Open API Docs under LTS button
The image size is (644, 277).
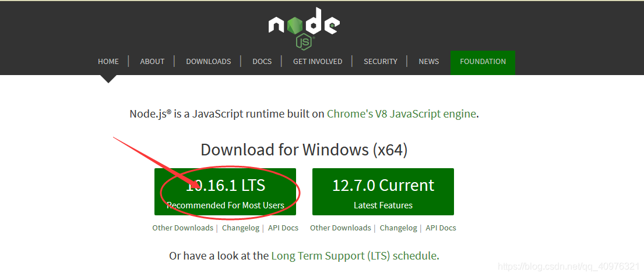[283, 228]
